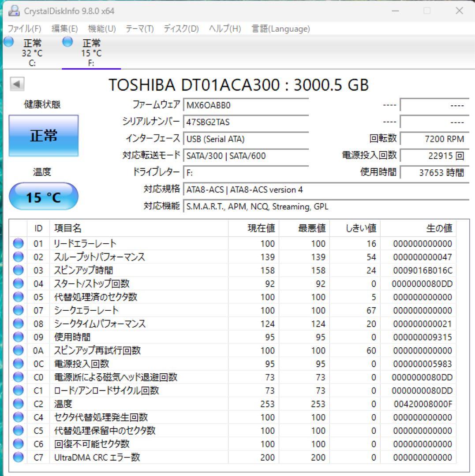Click the status icon for ID C1 row
This screenshot has height=476, width=475.
point(19,390)
